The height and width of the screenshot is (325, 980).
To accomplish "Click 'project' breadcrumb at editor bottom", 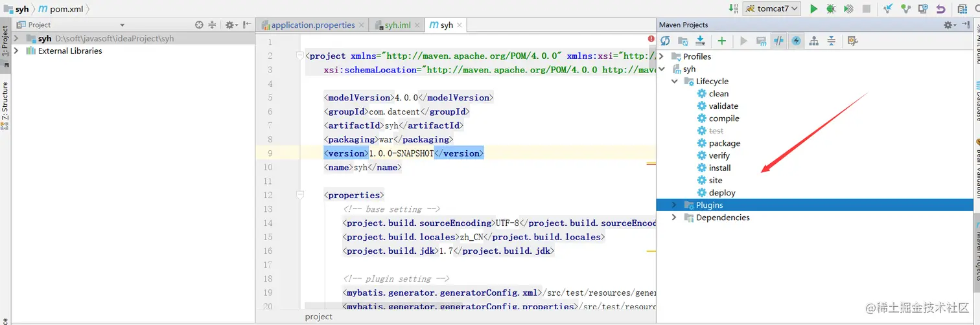I will click(318, 317).
